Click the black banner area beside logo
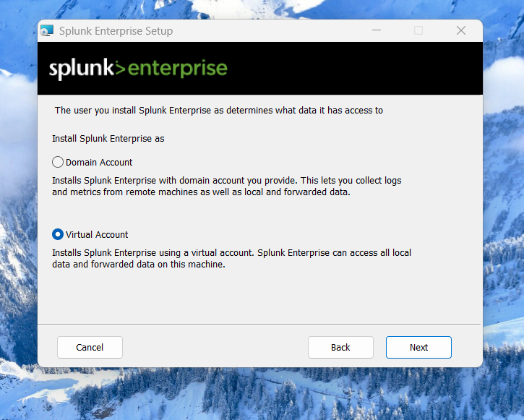Viewport: 524px width, 420px height. (354, 69)
